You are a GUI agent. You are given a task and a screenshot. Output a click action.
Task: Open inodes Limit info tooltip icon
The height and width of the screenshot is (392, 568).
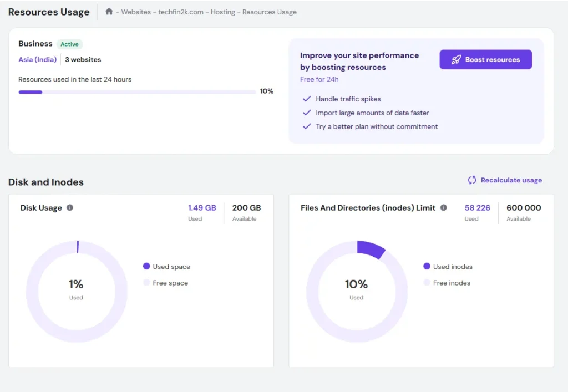tap(443, 208)
